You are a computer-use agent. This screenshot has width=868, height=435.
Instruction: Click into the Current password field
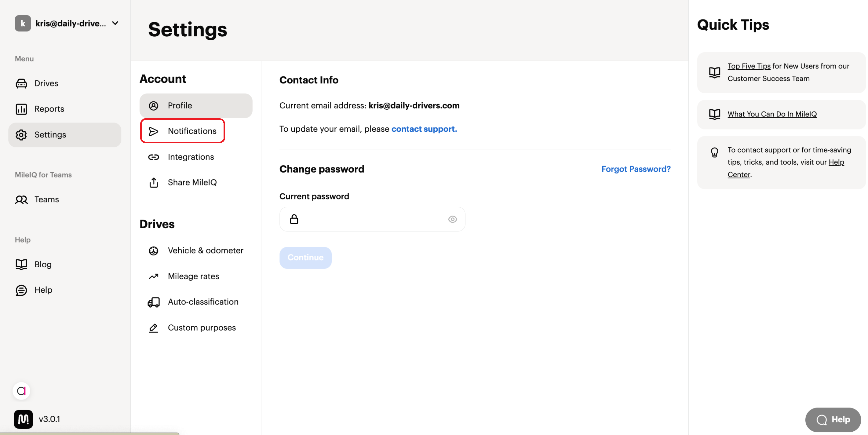pos(372,219)
